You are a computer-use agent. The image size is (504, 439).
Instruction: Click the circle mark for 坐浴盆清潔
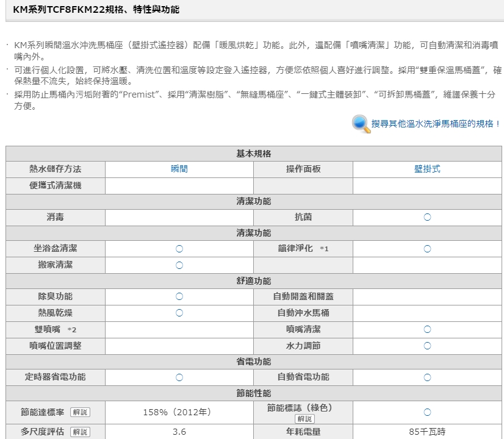pos(179,249)
